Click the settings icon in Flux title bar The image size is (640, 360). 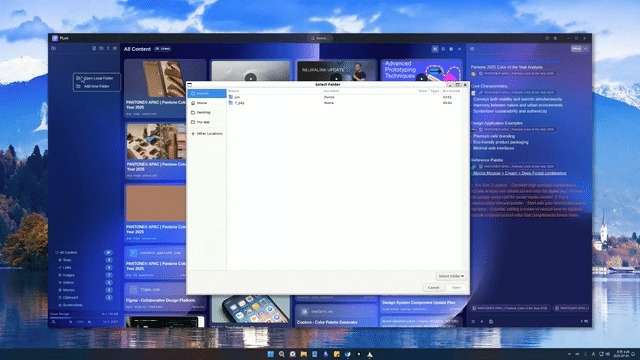[555, 38]
